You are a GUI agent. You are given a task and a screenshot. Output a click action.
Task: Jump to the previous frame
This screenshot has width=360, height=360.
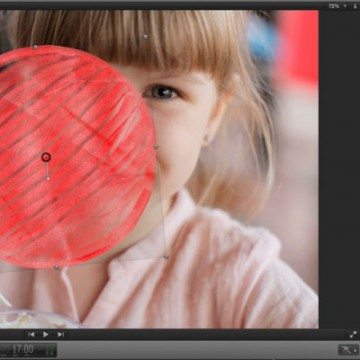point(31,334)
